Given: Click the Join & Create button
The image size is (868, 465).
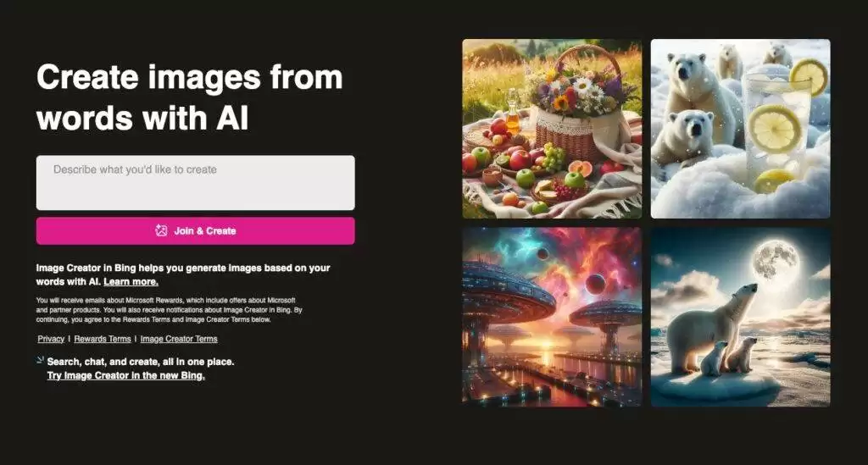Looking at the screenshot, I should coord(196,230).
